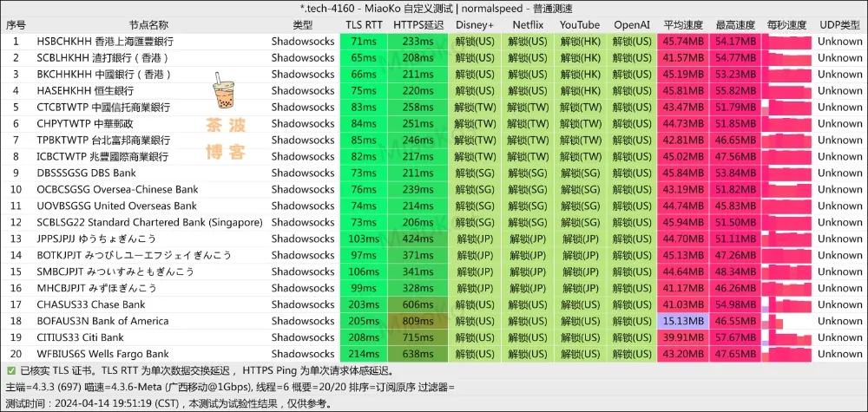Click the title text MiaoKo 自定义测试
Image resolution: width=868 pixels, height=412 pixels.
click(411, 9)
